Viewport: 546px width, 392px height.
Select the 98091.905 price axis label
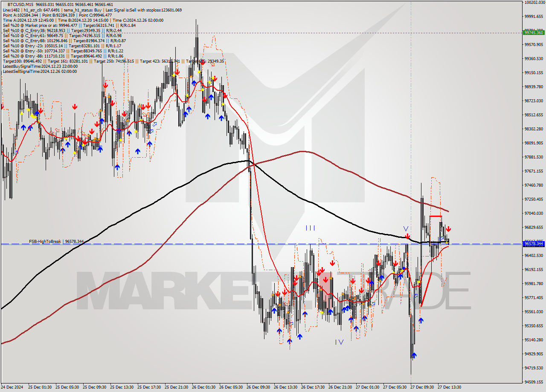(535, 143)
